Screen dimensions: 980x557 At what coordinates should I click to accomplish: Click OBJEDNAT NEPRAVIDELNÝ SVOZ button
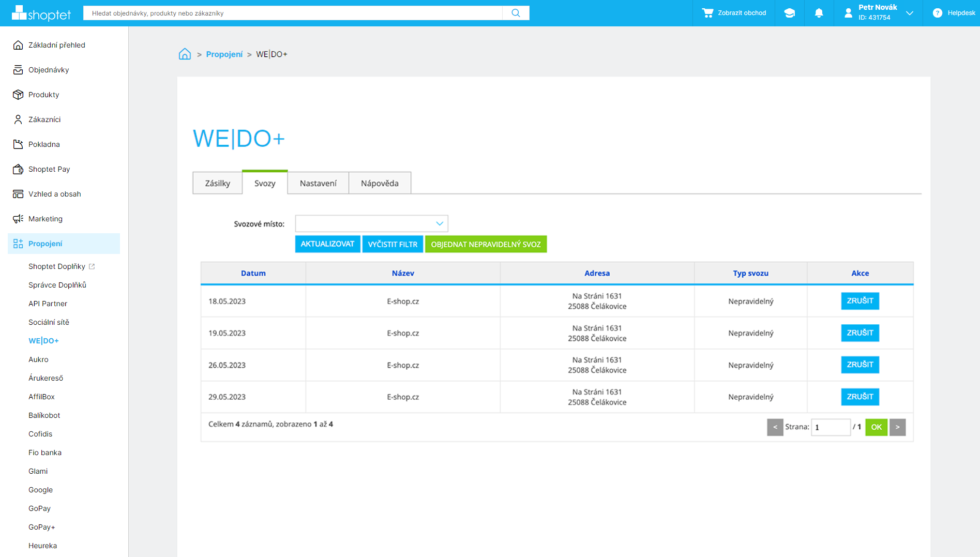pyautogui.click(x=486, y=244)
